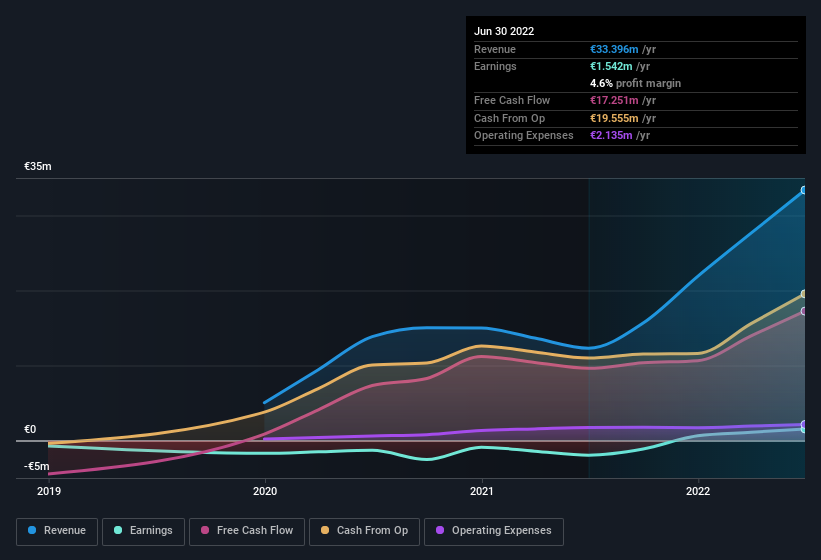Click the 2022 x-axis label
This screenshot has height=560, width=821.
(x=698, y=491)
